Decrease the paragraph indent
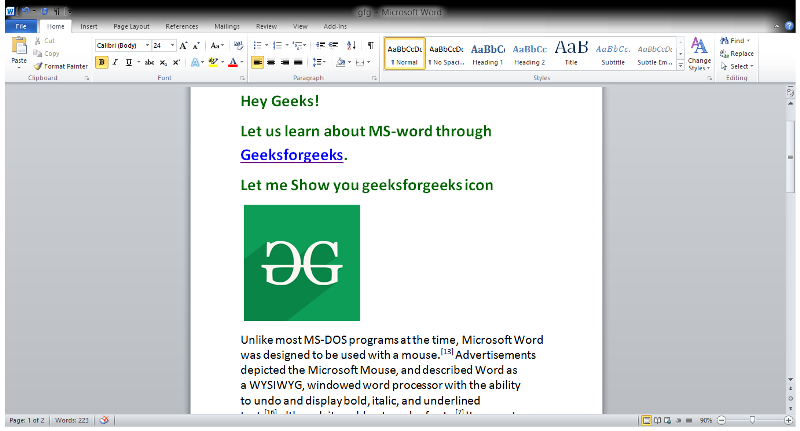This screenshot has height=431, width=800. point(320,45)
